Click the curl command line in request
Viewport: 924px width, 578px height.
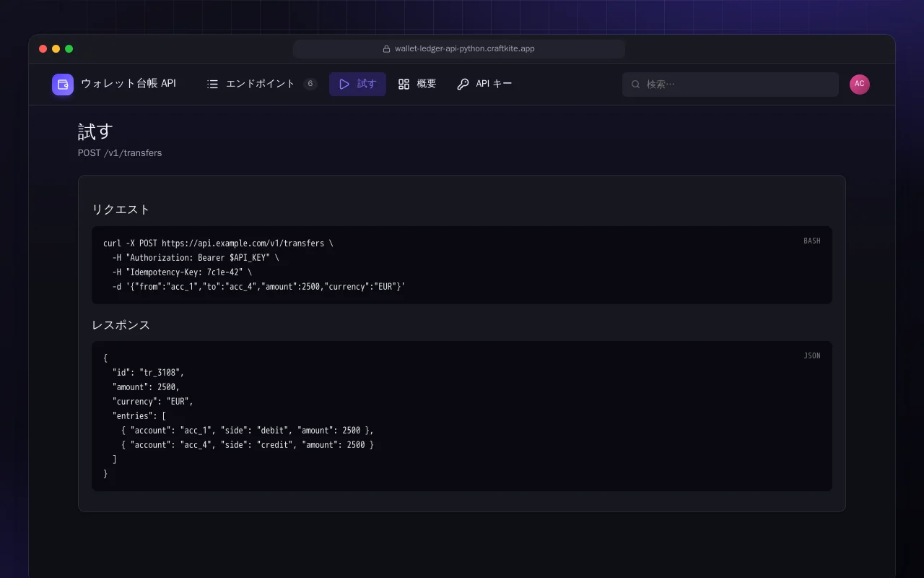point(218,243)
